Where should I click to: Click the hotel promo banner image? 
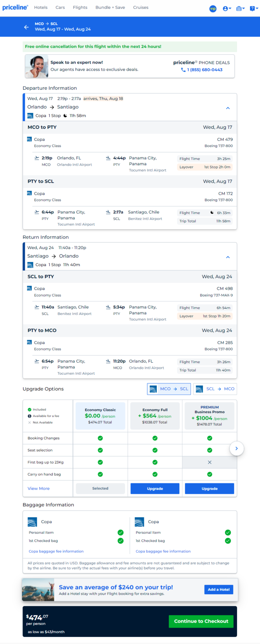38,590
